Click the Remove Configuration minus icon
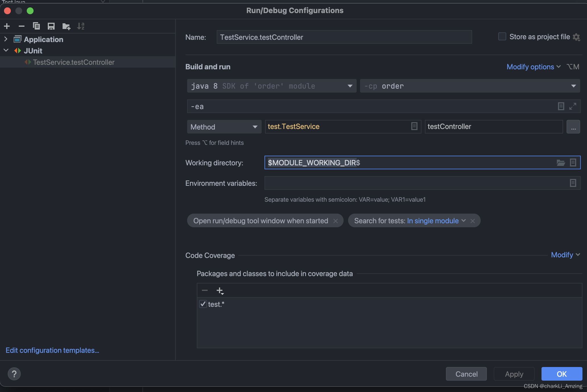This screenshot has width=587, height=392. [x=22, y=26]
